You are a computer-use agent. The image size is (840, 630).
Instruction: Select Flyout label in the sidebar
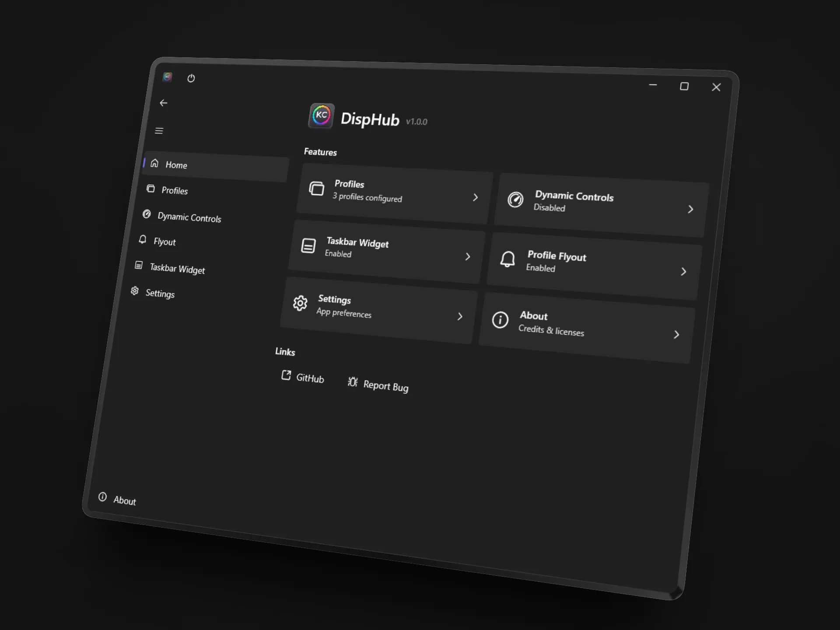coord(164,241)
